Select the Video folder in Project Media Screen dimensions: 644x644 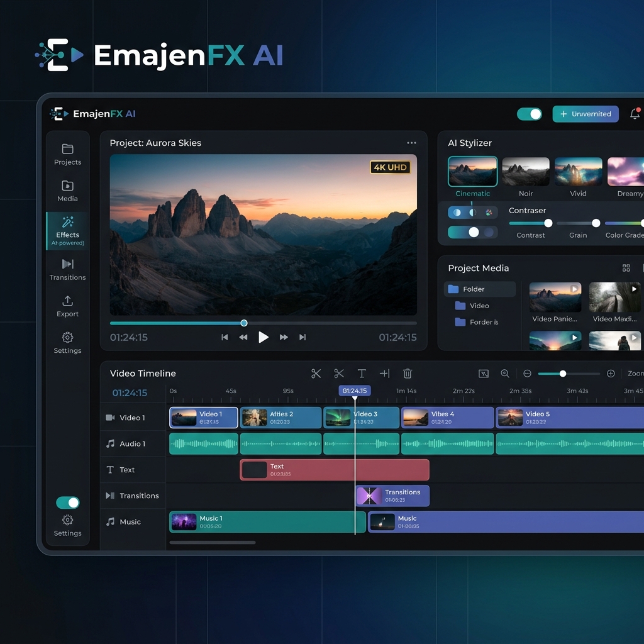pos(472,306)
